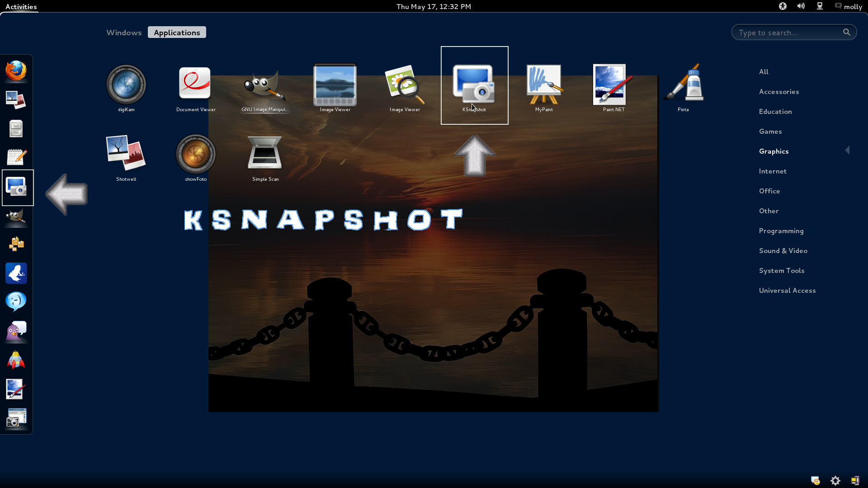The image size is (868, 488).
Task: Show the Games category
Action: click(x=770, y=131)
